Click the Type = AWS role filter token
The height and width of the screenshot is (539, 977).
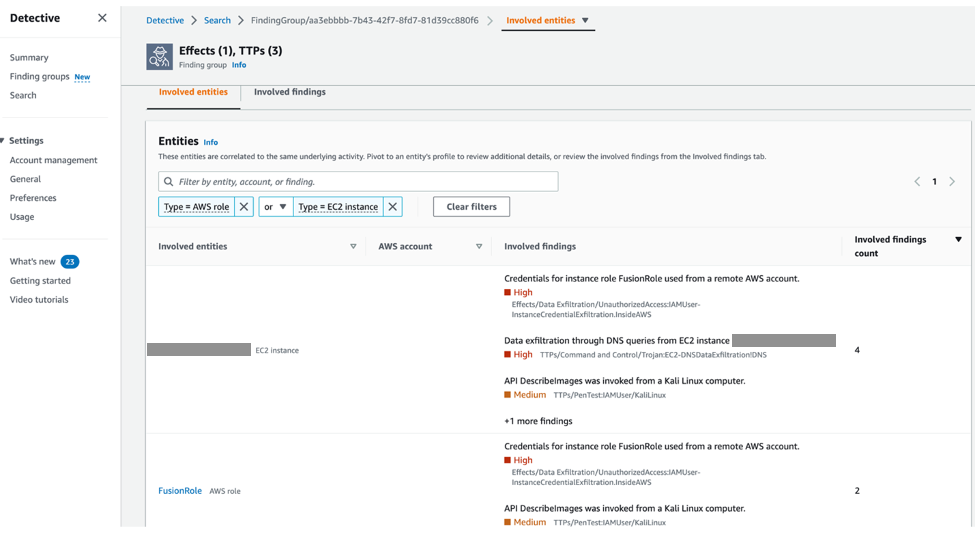pyautogui.click(x=196, y=207)
